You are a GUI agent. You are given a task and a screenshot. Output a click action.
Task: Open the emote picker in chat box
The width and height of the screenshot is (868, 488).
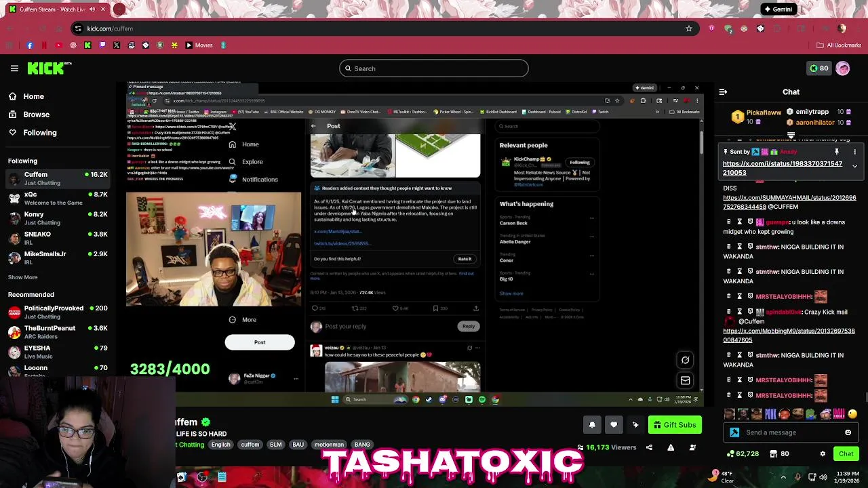848,432
